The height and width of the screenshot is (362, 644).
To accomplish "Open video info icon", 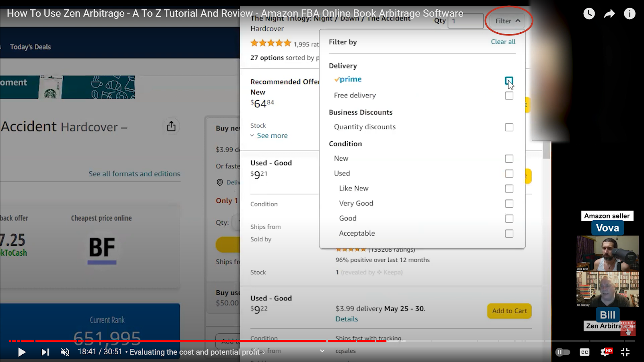I will pos(630,14).
